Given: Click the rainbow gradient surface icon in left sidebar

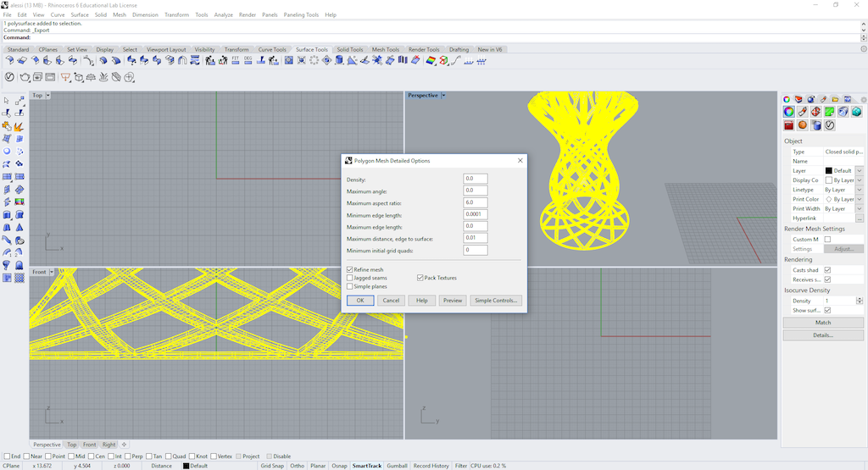Looking at the screenshot, I should point(19,202).
